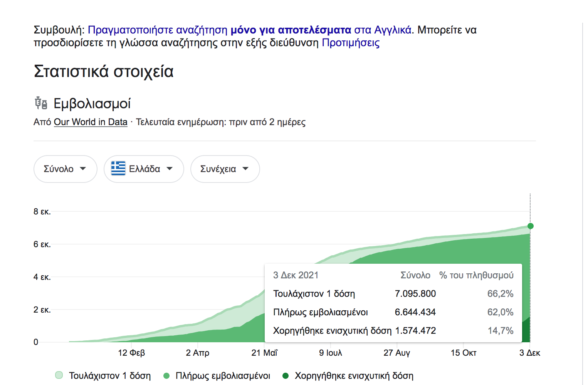Image resolution: width=588 pixels, height=385 pixels.
Task: Open the Σύνολο dropdown
Action: click(x=65, y=169)
